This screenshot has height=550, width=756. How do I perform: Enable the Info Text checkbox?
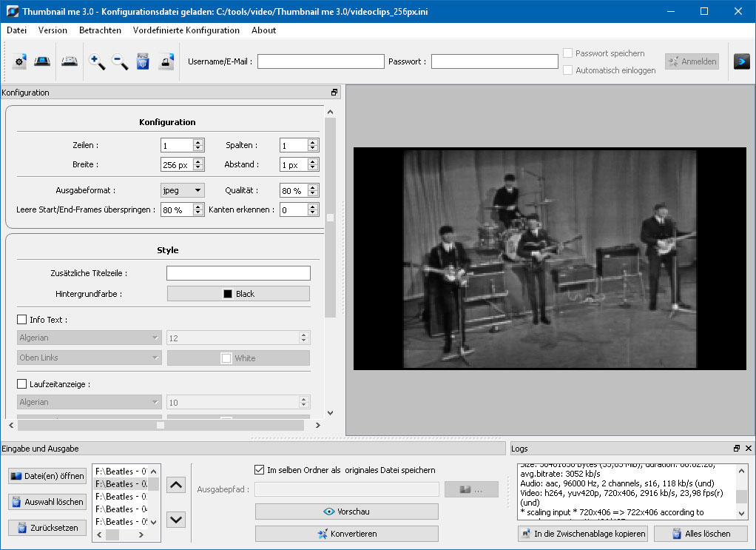pyautogui.click(x=21, y=319)
